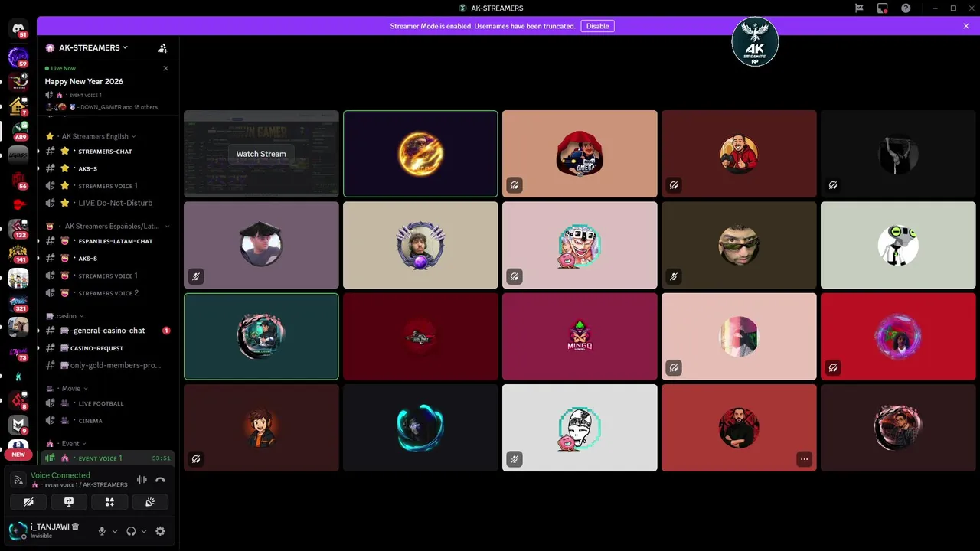Collapse the .casino category
This screenshot has height=551, width=980.
(x=65, y=316)
